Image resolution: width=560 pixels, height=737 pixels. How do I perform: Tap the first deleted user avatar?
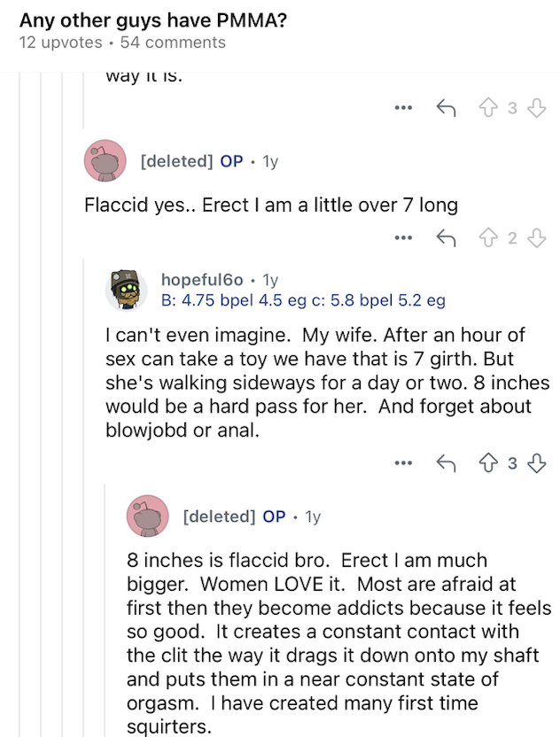coord(105,160)
